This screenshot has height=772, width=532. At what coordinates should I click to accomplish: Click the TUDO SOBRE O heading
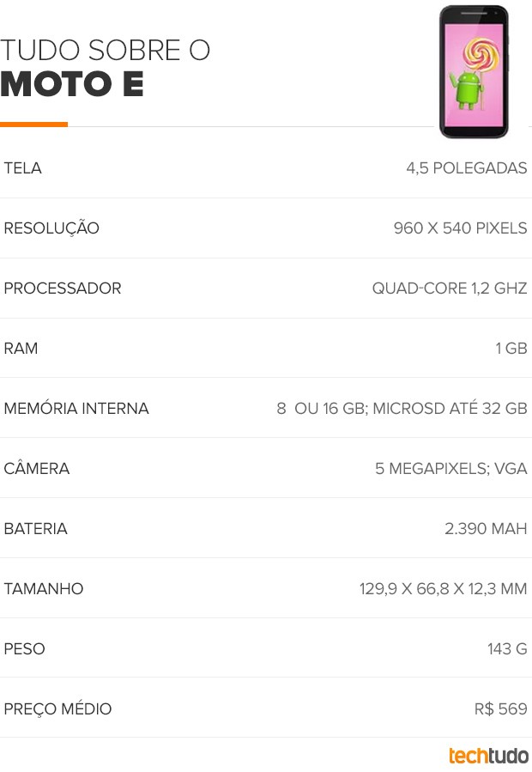click(x=105, y=50)
